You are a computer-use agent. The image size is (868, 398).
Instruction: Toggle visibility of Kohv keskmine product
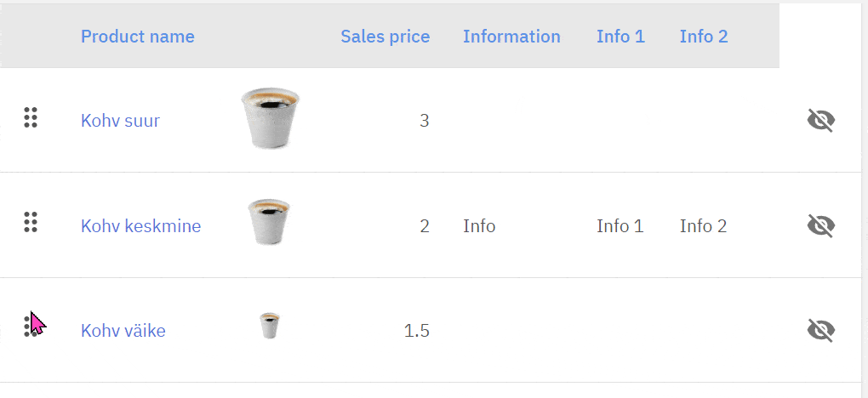click(820, 225)
